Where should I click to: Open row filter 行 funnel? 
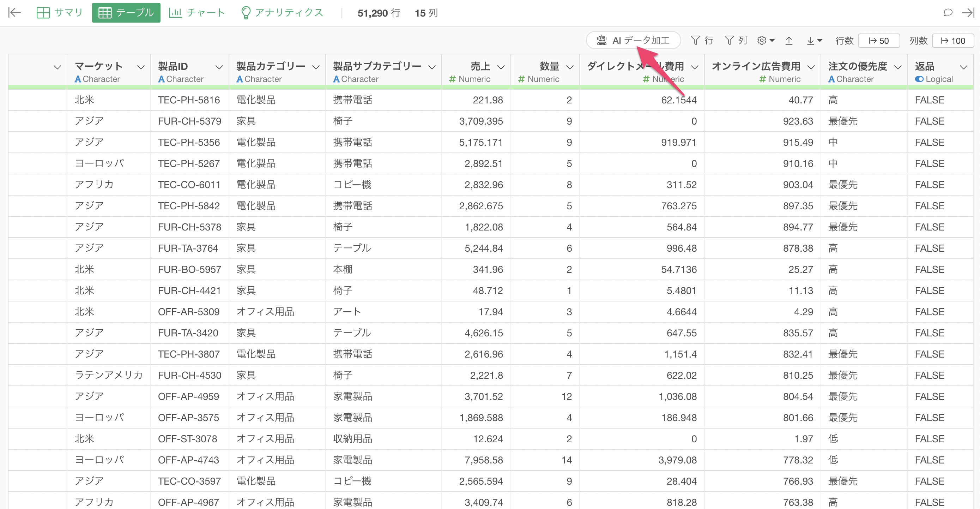[x=702, y=40]
